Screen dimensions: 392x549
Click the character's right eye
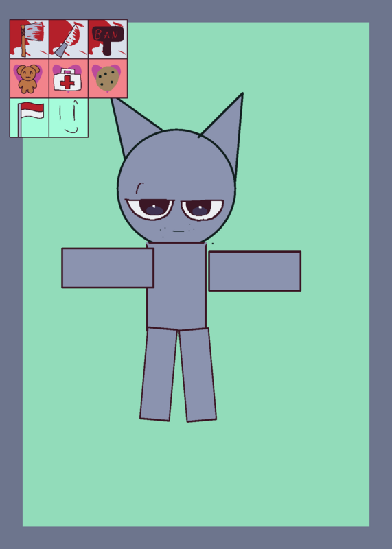pos(202,210)
